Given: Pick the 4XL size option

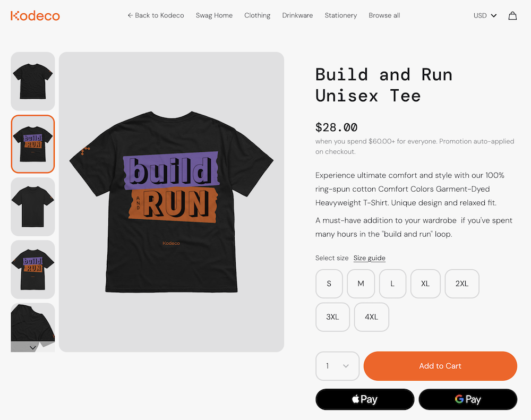Looking at the screenshot, I should click(x=372, y=317).
